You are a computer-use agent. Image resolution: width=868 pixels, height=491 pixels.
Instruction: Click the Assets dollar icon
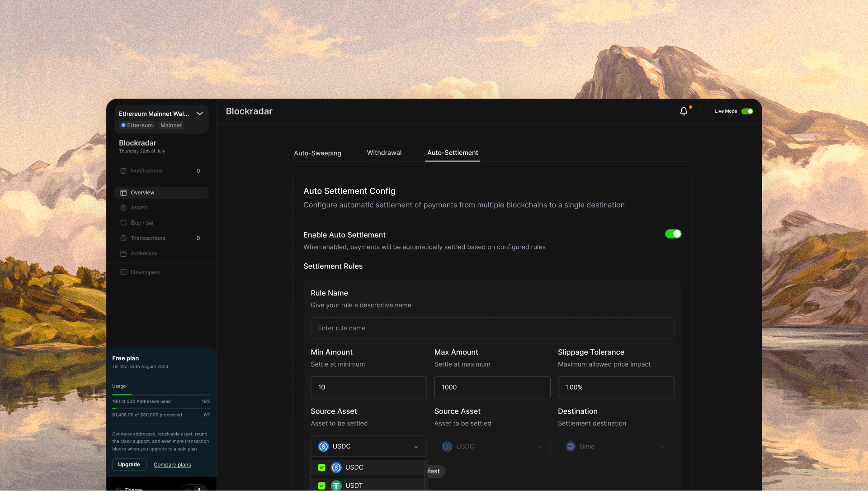123,208
